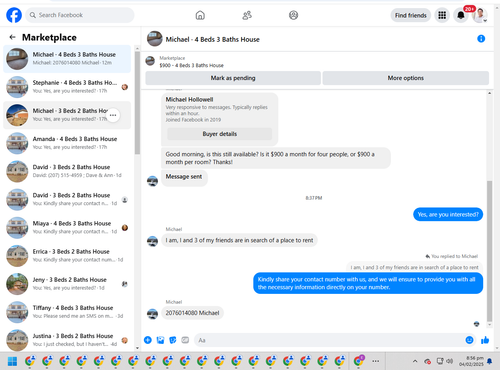Open taskbar overflow three dots
500x370 pixels.
(376, 361)
